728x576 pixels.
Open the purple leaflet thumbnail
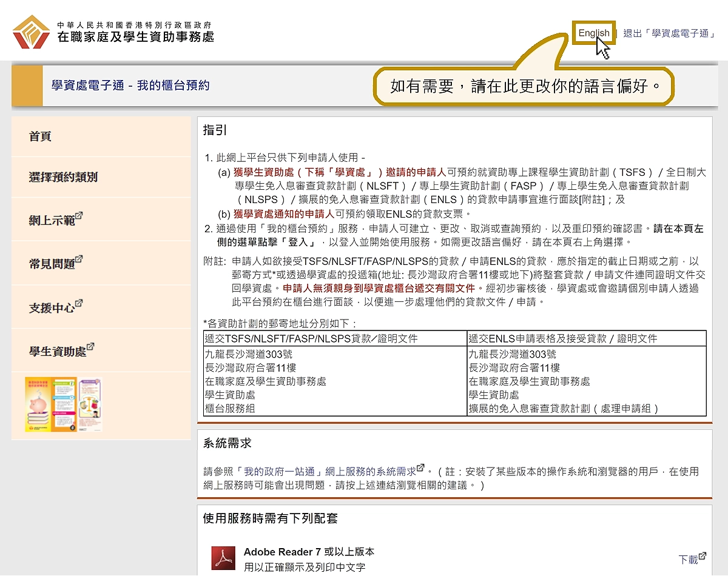pyautogui.click(x=90, y=404)
